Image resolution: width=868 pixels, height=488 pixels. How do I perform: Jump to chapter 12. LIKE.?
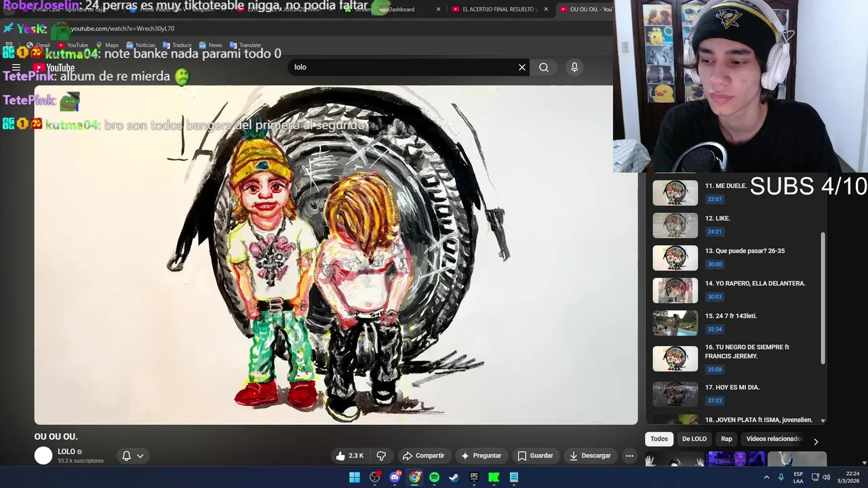coord(736,225)
